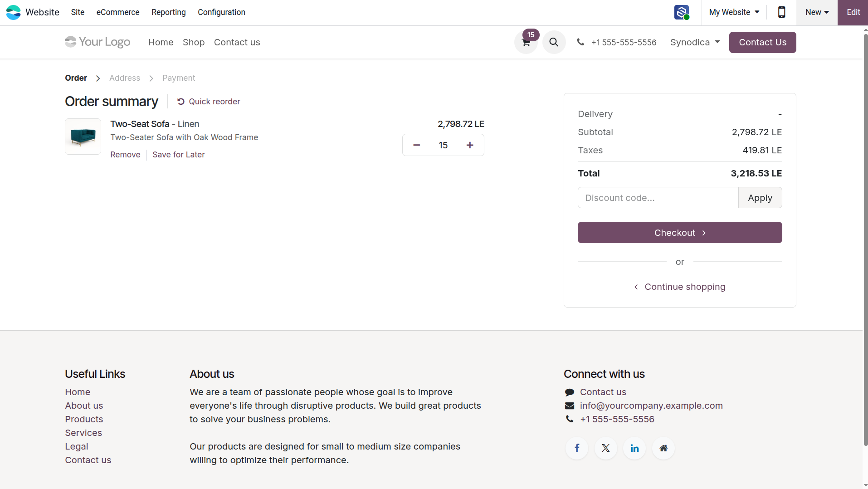Open the eCommerce menu
Screen dimensions: 868x489
pyautogui.click(x=118, y=12)
